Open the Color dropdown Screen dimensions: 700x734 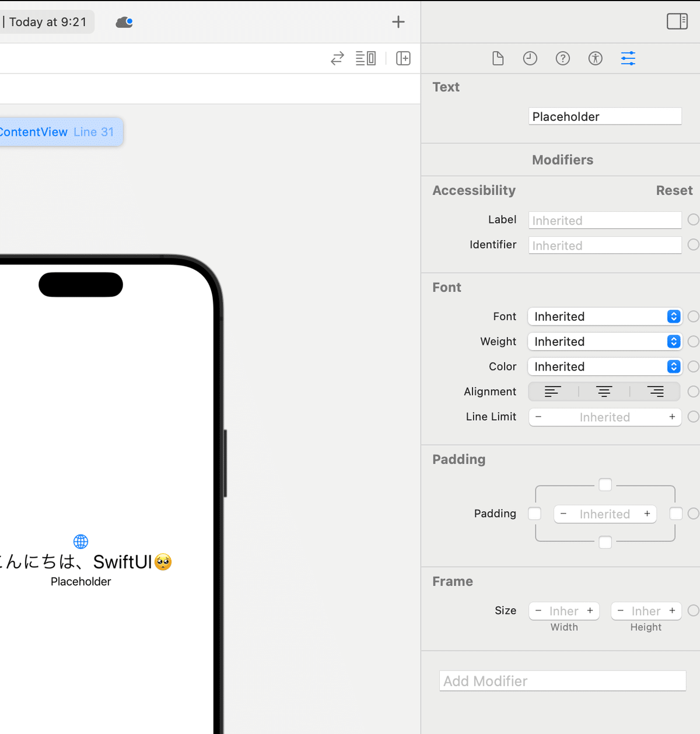click(x=605, y=366)
